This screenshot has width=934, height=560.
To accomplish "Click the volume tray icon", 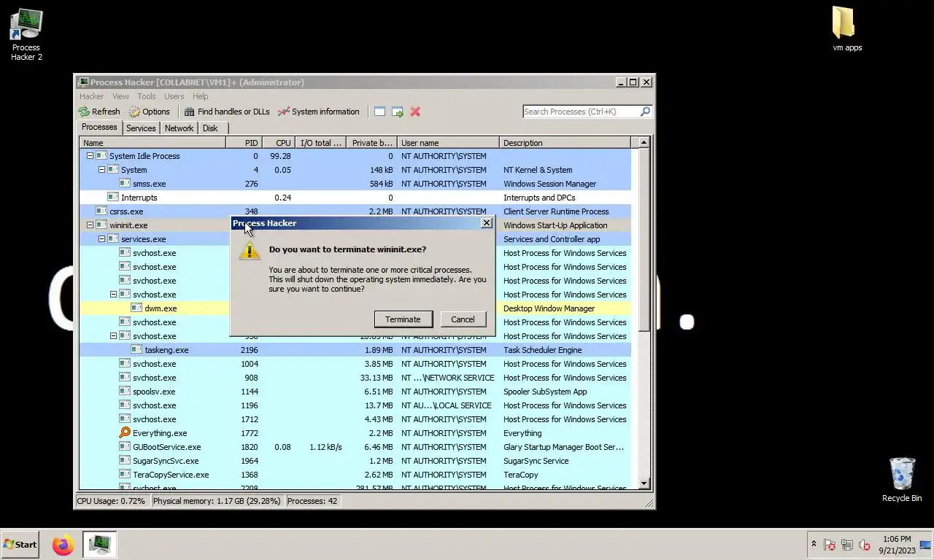I will click(x=865, y=545).
